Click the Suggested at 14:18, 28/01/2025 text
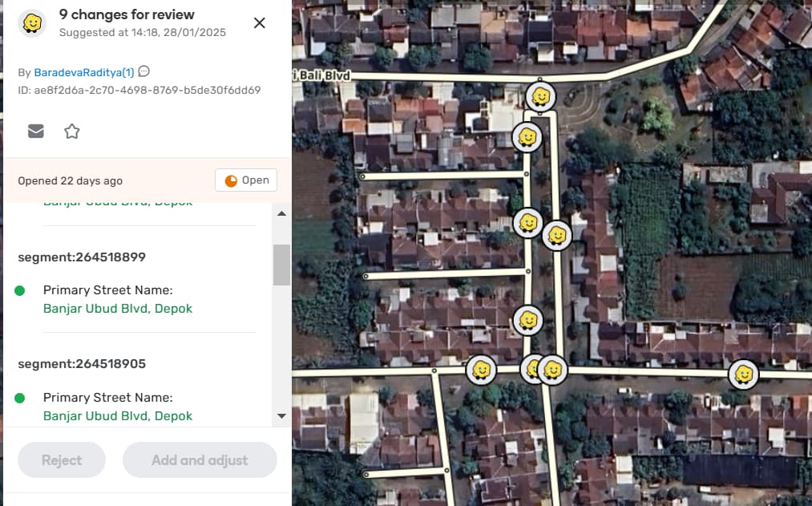Image resolution: width=812 pixels, height=506 pixels. click(x=143, y=33)
